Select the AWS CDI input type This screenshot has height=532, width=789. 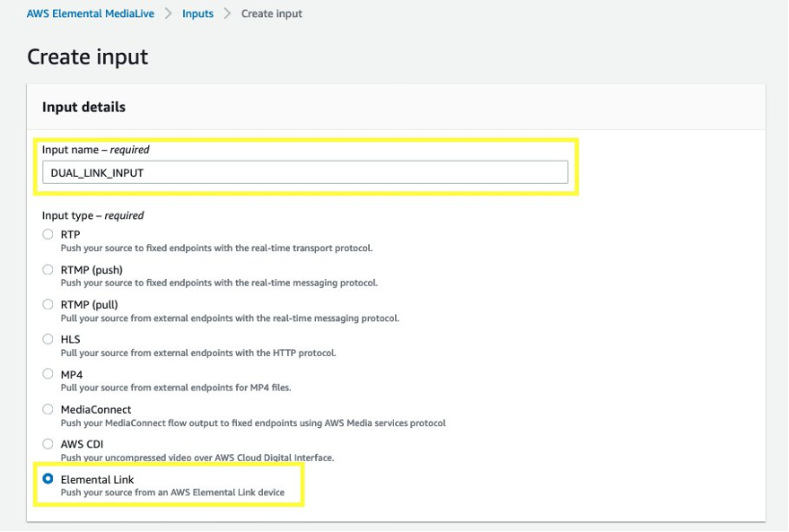pos(48,443)
